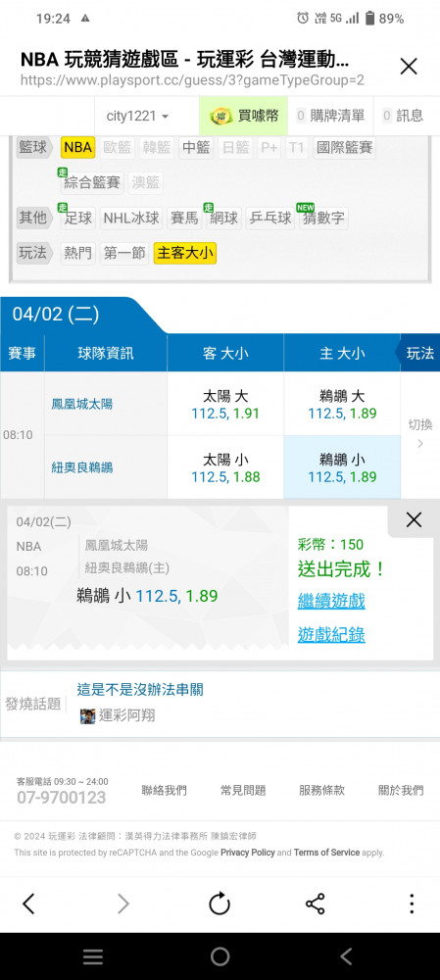The width and height of the screenshot is (440, 980).
Task: Switch to the 第一節 play tab
Action: point(124,253)
